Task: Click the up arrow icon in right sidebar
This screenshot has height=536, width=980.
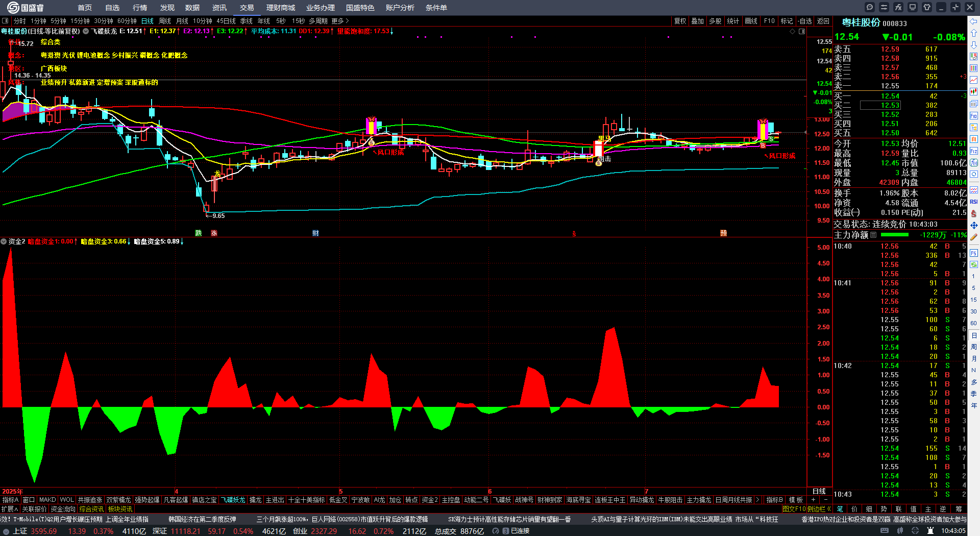Action: pos(974,33)
